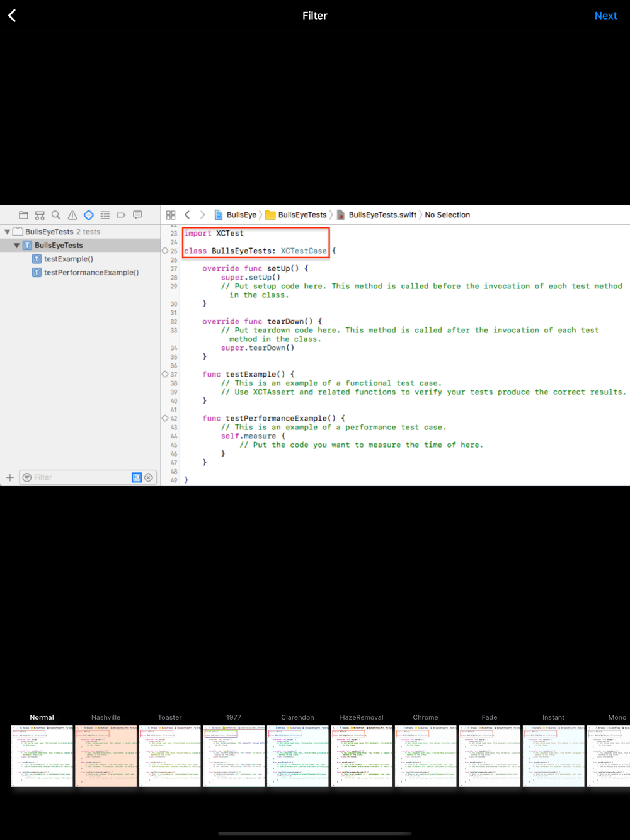
Task: Select the HazeRemoval filter
Action: (362, 756)
